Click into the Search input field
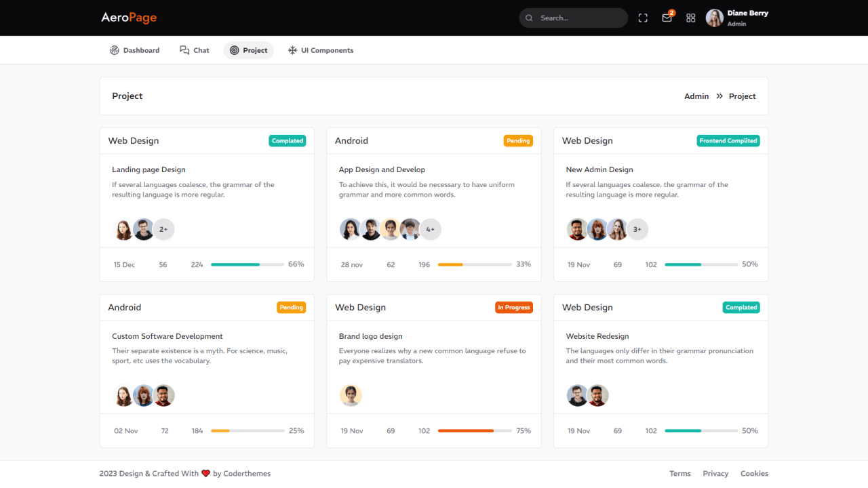 580,18
